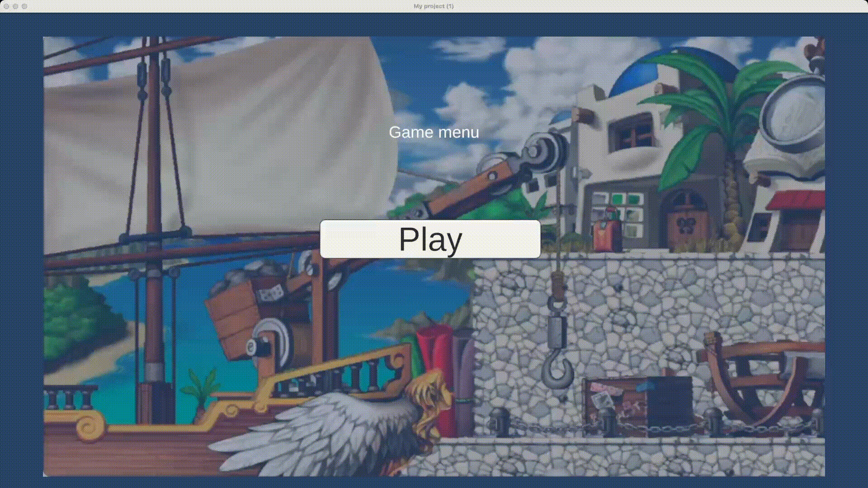Close the My project window
Screen dimensions: 868x488
click(6, 6)
